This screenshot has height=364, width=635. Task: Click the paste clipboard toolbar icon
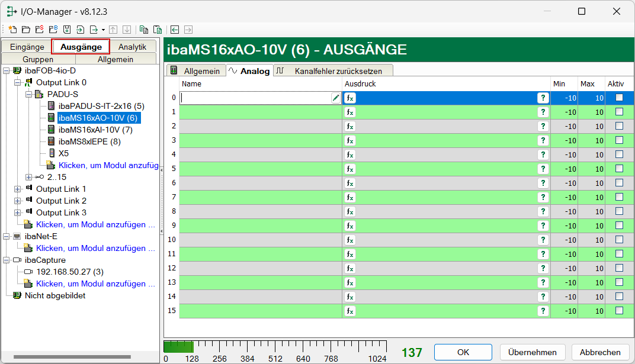(158, 30)
